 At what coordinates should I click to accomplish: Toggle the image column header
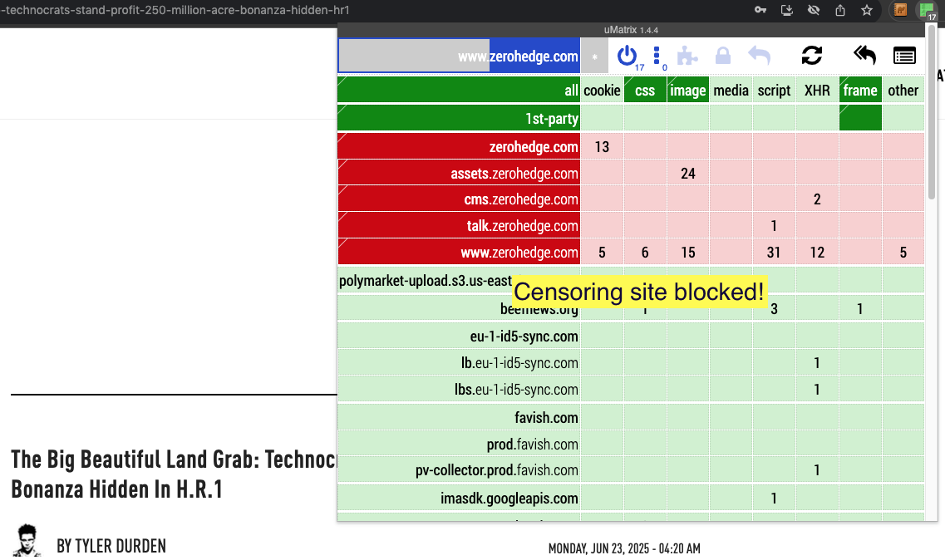688,90
